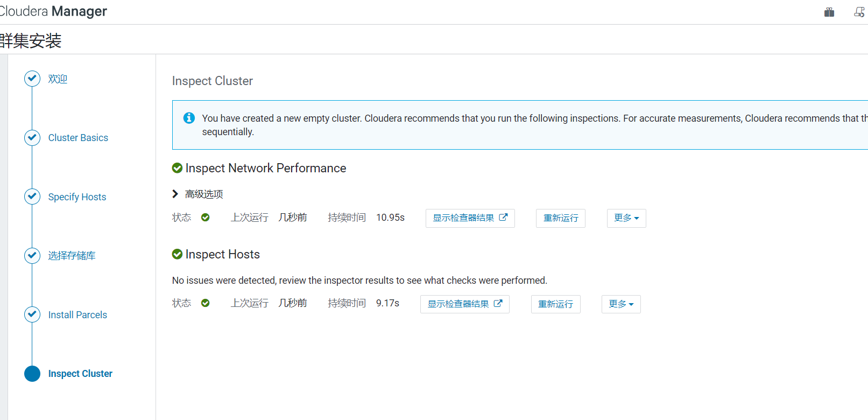This screenshot has height=420, width=868.
Task: Open the 更多 dropdown for Network Performance
Action: 626,218
